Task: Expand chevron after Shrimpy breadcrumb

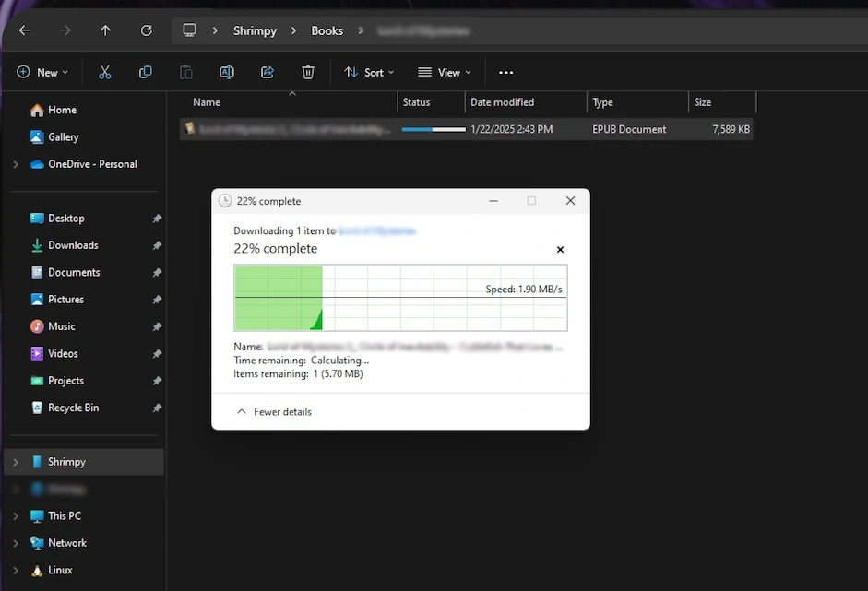Action: click(x=293, y=30)
